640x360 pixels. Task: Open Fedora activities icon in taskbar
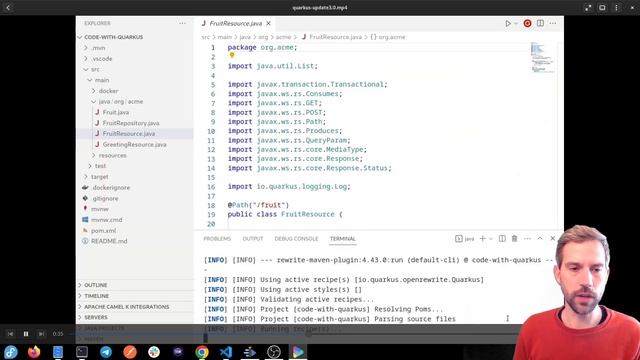[x=10, y=352]
